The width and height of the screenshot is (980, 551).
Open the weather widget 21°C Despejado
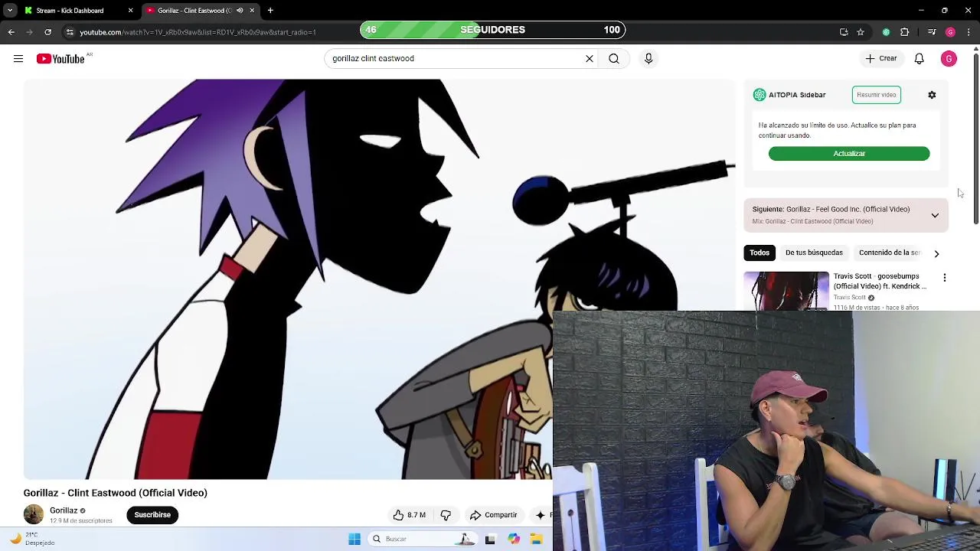31,539
